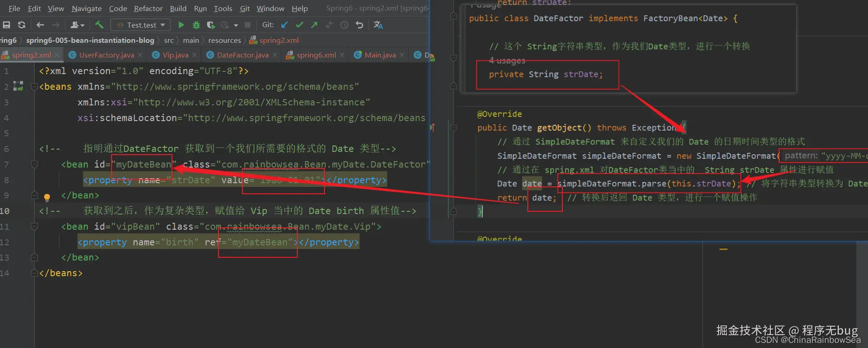Open the Code menu
Image resolution: width=868 pixels, height=348 pixels.
[118, 8]
